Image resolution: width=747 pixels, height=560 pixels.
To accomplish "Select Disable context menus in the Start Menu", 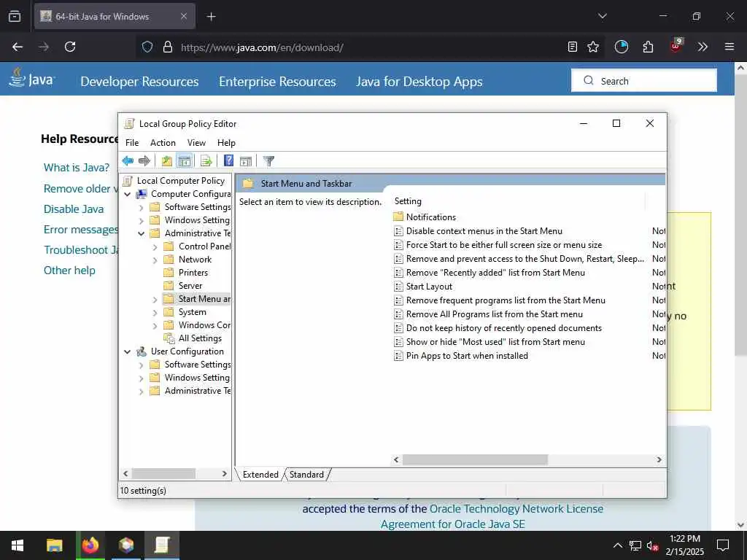I will [x=484, y=231].
